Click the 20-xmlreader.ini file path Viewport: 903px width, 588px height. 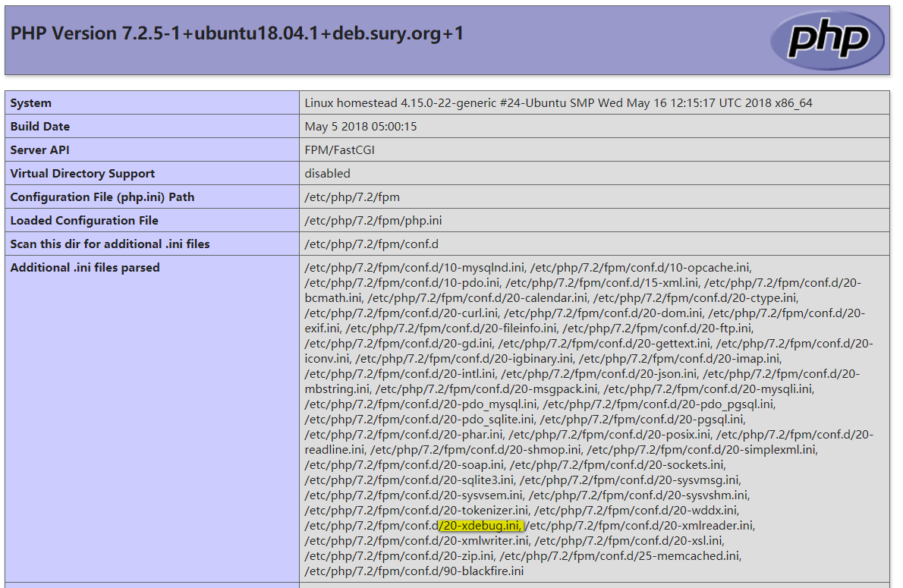[x=640, y=526]
